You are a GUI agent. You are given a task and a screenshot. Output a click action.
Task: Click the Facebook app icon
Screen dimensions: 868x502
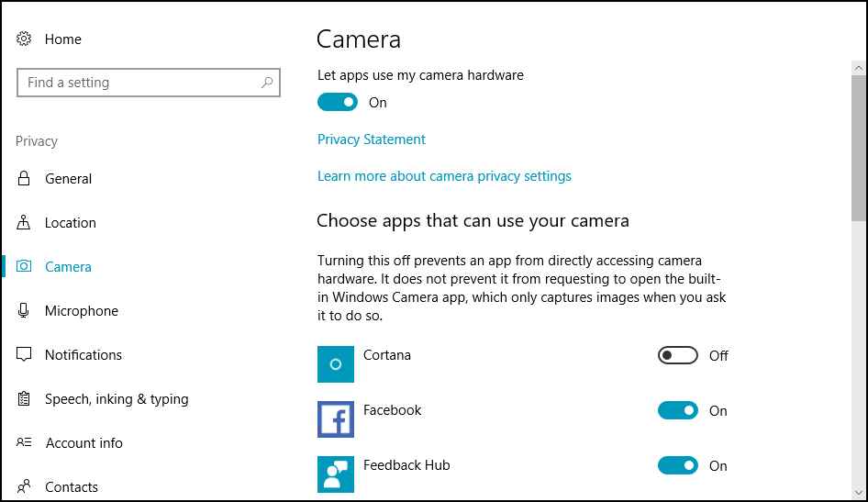pyautogui.click(x=336, y=419)
